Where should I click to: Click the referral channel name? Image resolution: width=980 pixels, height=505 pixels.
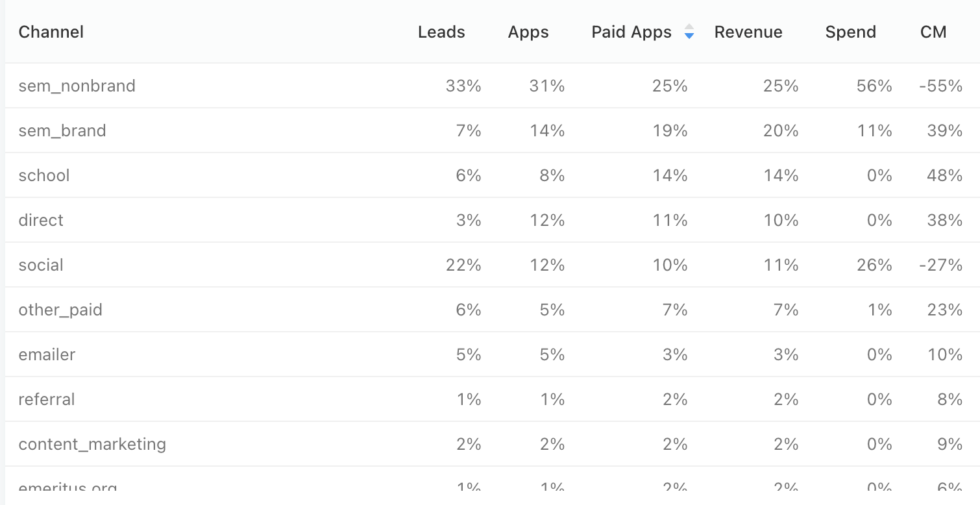pos(47,399)
